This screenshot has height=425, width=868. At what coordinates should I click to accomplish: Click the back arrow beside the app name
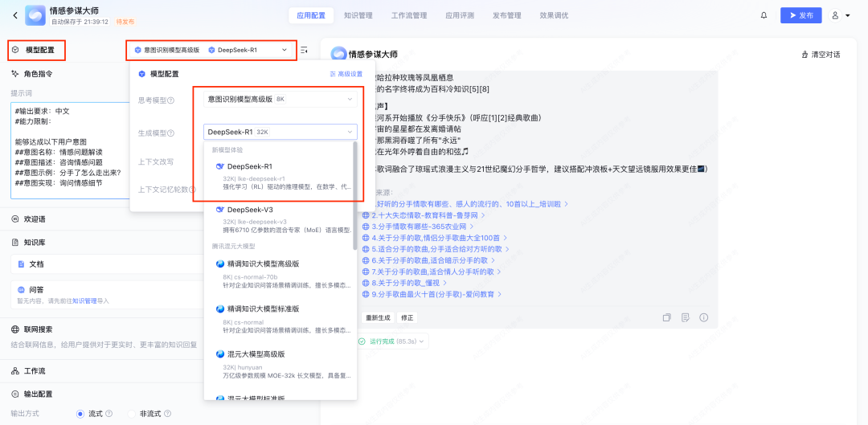[x=14, y=15]
